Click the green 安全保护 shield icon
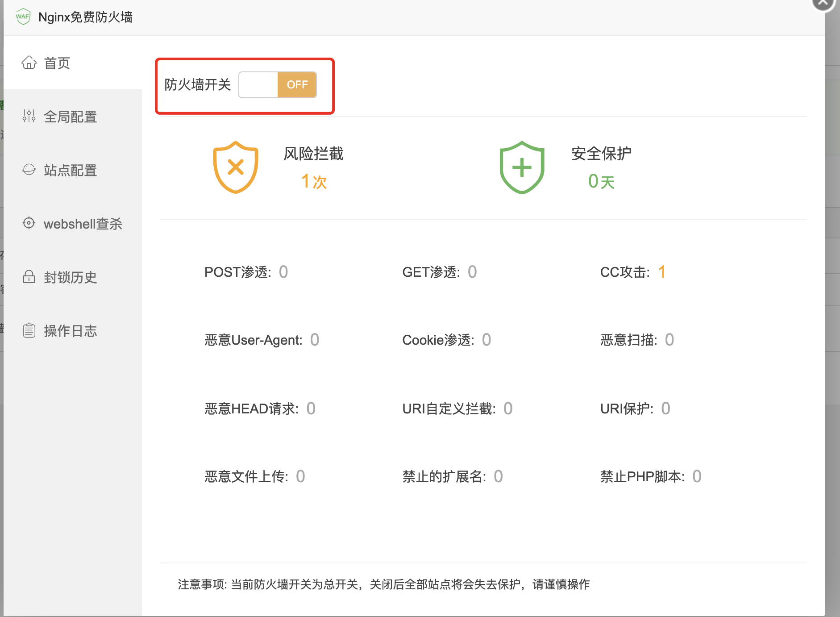 point(522,167)
